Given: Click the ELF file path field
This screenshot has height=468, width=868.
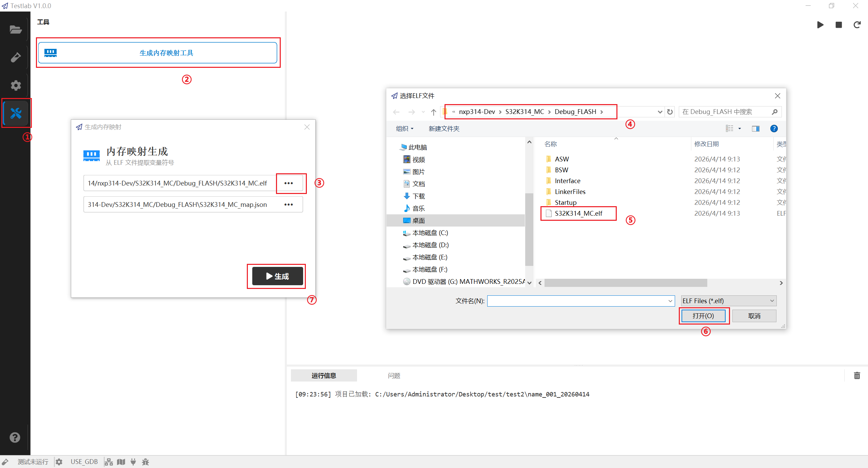Looking at the screenshot, I should click(180, 183).
